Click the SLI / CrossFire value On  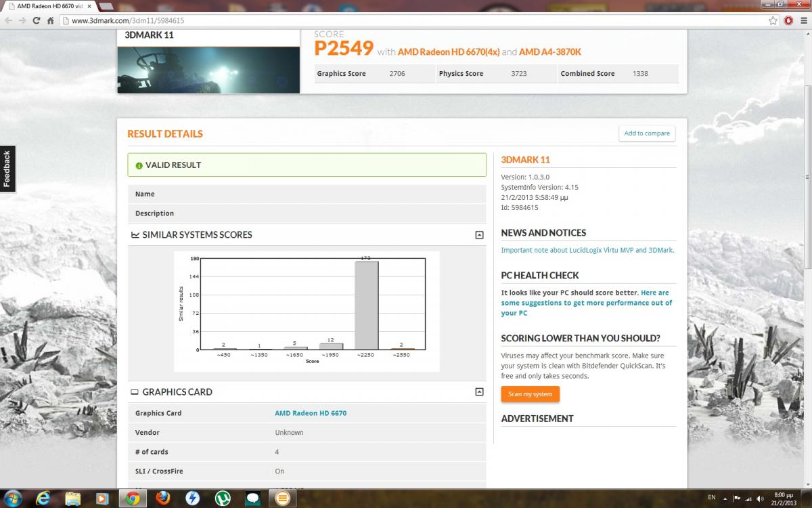coord(279,471)
